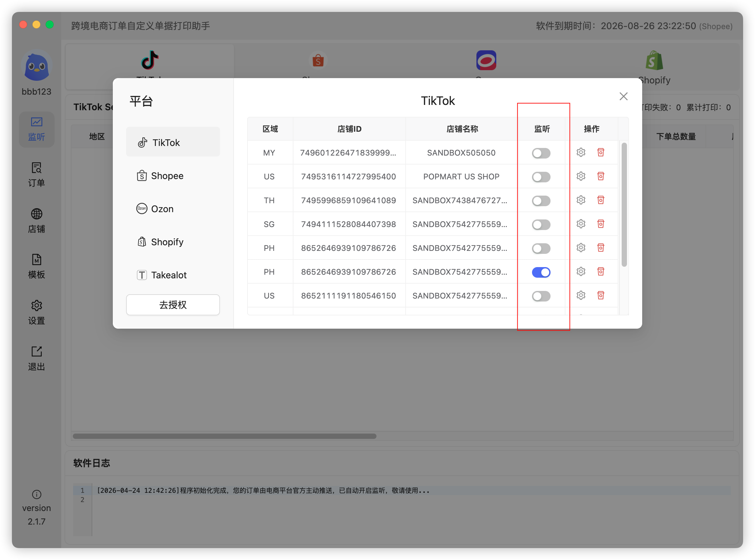This screenshot has height=560, width=755.
Task: Click the bbb123 user avatar
Action: (x=36, y=66)
